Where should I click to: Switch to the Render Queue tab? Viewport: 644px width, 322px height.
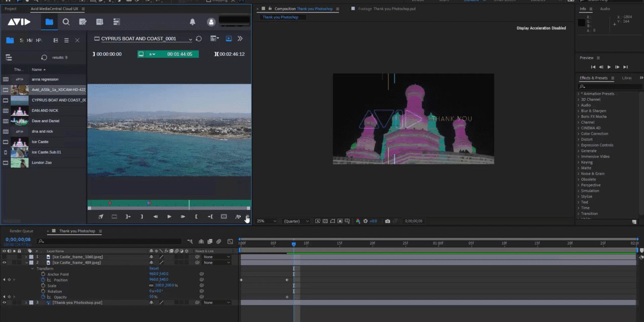click(21, 231)
